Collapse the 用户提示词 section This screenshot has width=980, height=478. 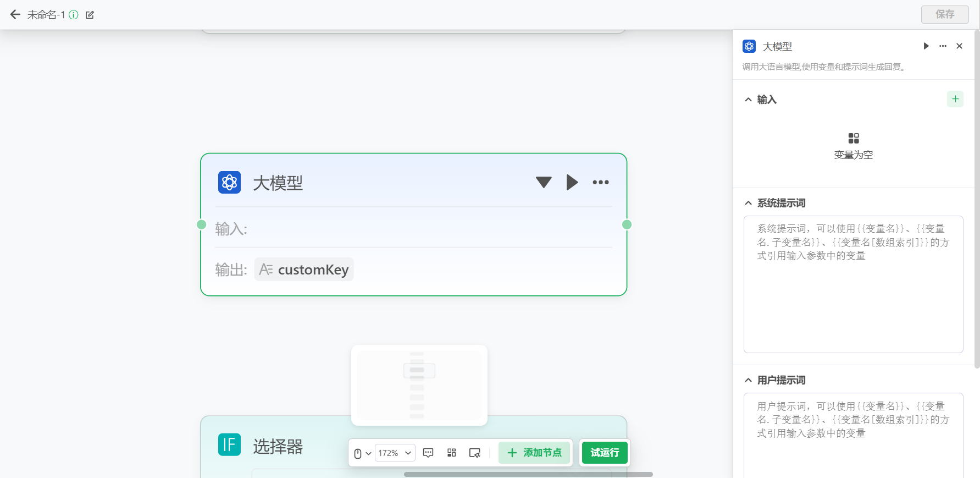pyautogui.click(x=748, y=380)
